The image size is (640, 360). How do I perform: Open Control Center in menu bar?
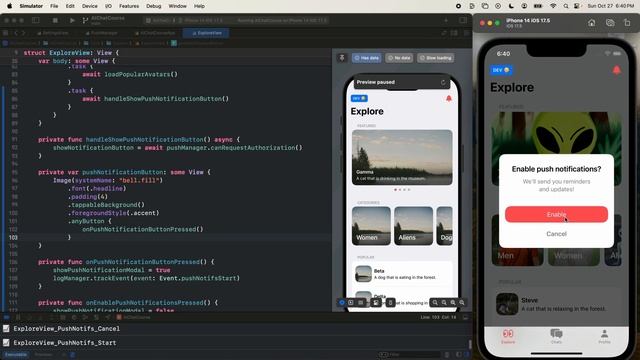[x=577, y=6]
